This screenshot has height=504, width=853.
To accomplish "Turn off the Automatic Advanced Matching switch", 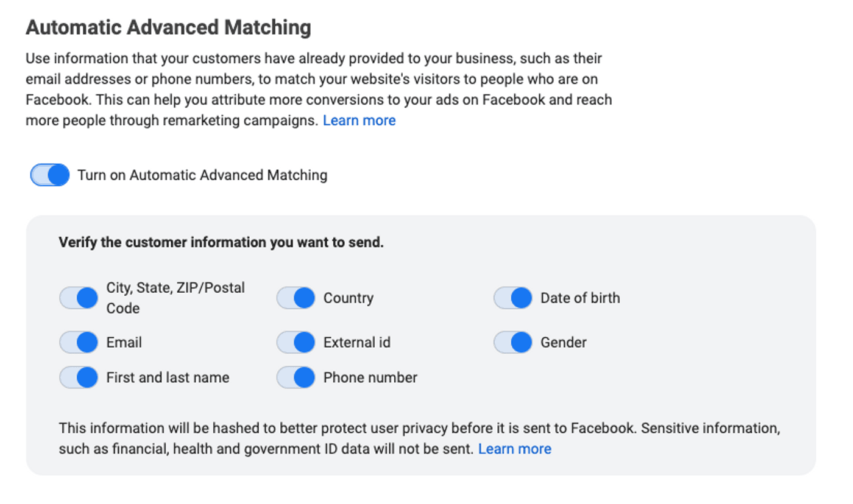I will [x=49, y=175].
